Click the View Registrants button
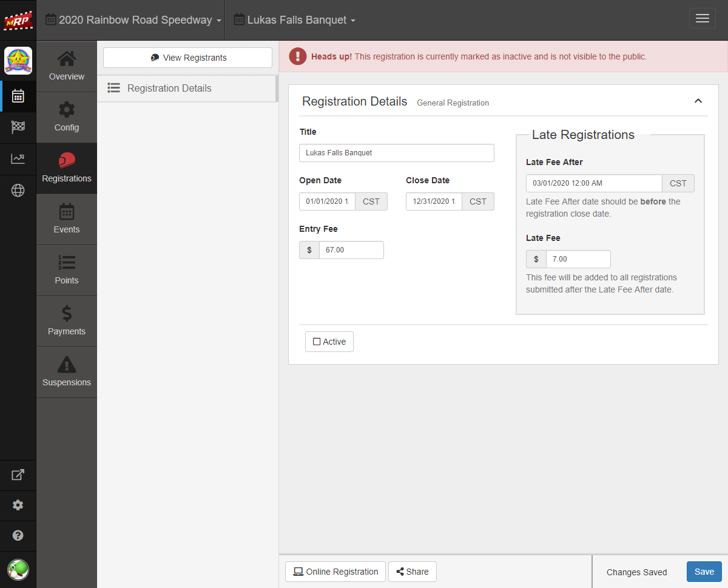The width and height of the screenshot is (728, 588). point(187,58)
